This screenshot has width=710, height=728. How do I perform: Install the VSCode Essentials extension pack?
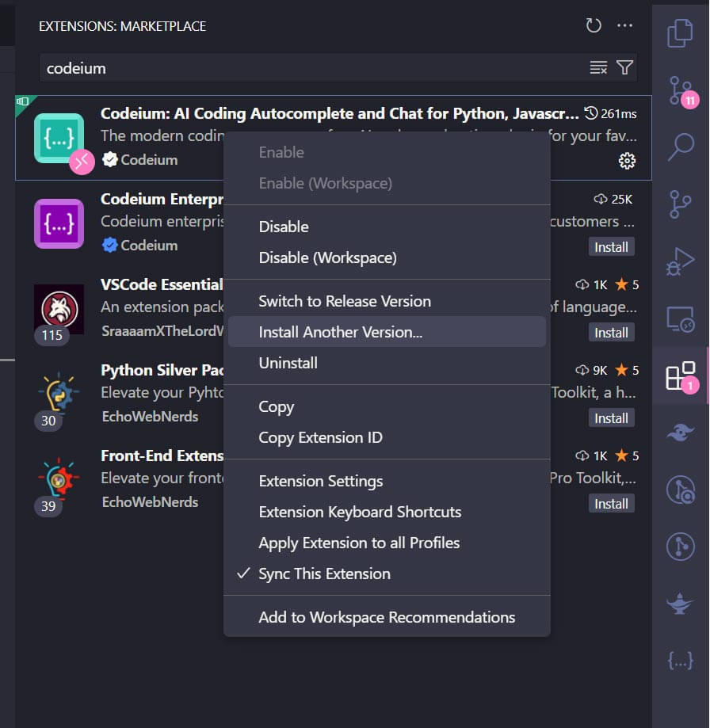tap(611, 332)
